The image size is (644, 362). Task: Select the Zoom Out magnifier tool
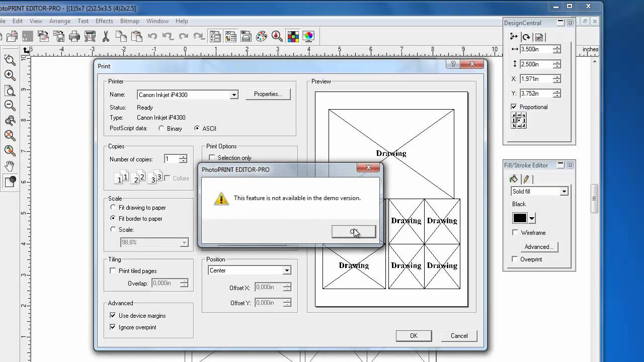pos(10,106)
